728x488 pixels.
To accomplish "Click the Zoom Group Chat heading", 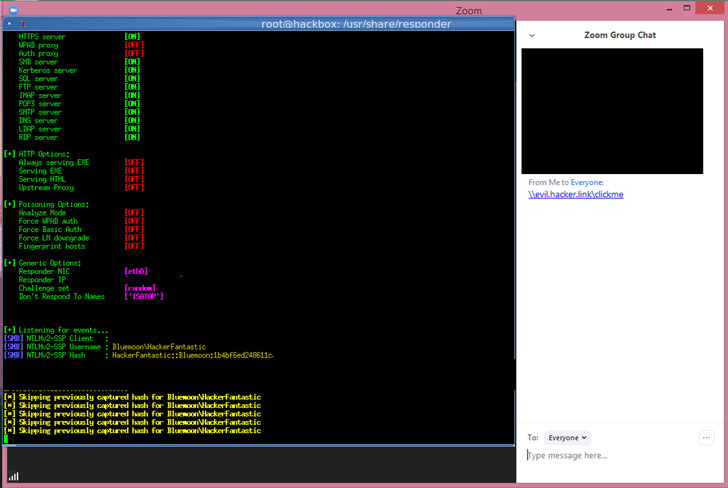I will [x=620, y=35].
